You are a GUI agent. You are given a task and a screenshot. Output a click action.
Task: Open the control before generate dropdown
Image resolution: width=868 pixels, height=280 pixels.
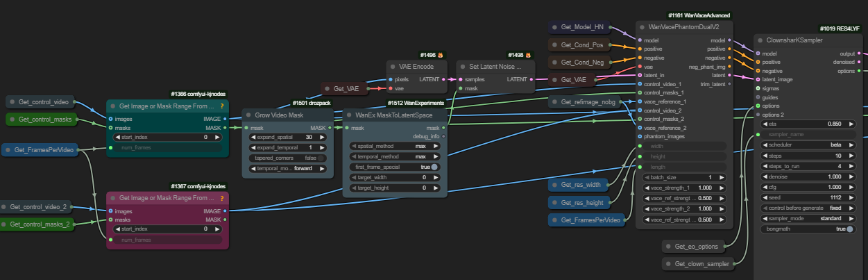[x=808, y=208]
